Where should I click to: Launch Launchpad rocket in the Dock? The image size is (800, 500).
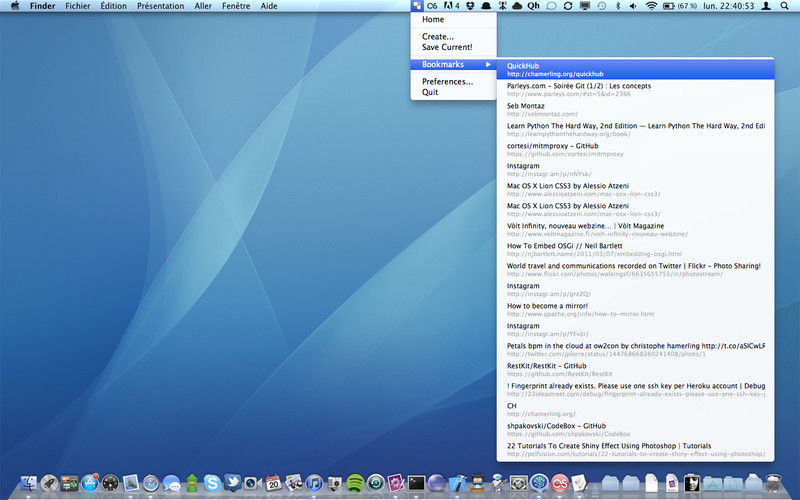coord(49,483)
